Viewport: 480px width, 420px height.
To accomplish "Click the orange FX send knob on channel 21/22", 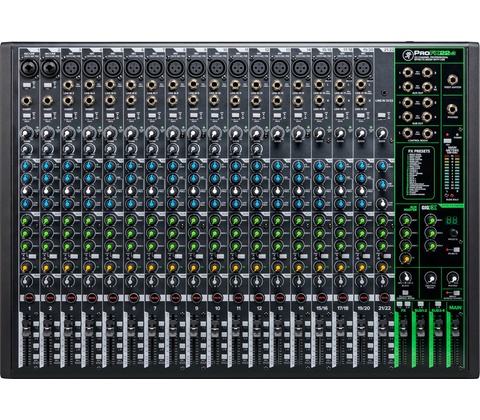I will pyautogui.click(x=382, y=267).
